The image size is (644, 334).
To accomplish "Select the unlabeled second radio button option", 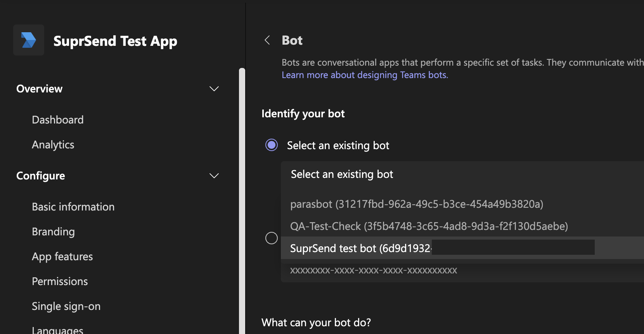I will pos(272,238).
